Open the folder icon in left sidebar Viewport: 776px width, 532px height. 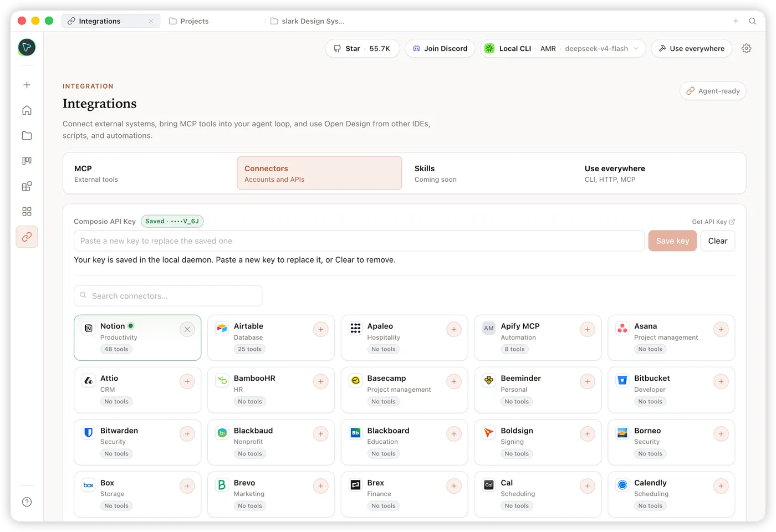(27, 136)
